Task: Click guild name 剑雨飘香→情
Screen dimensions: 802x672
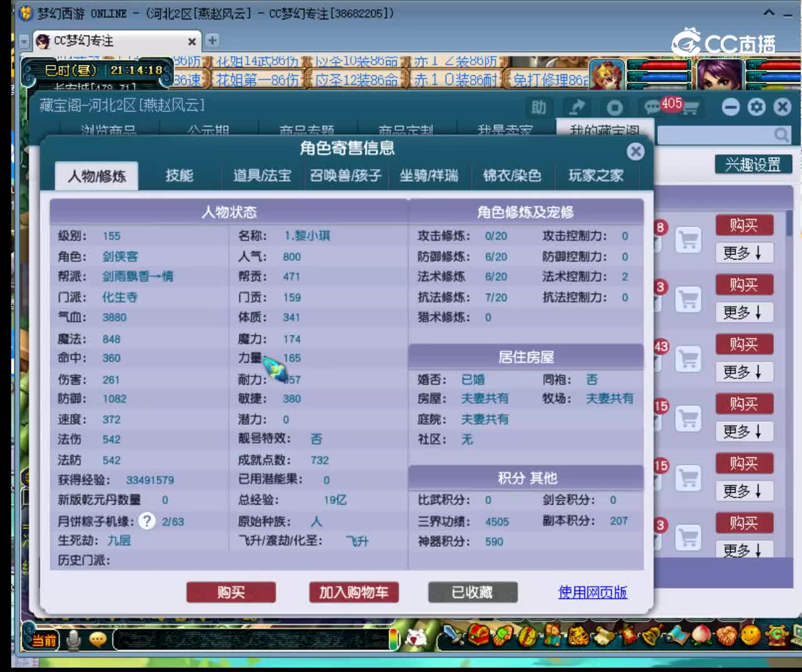Action: [138, 276]
